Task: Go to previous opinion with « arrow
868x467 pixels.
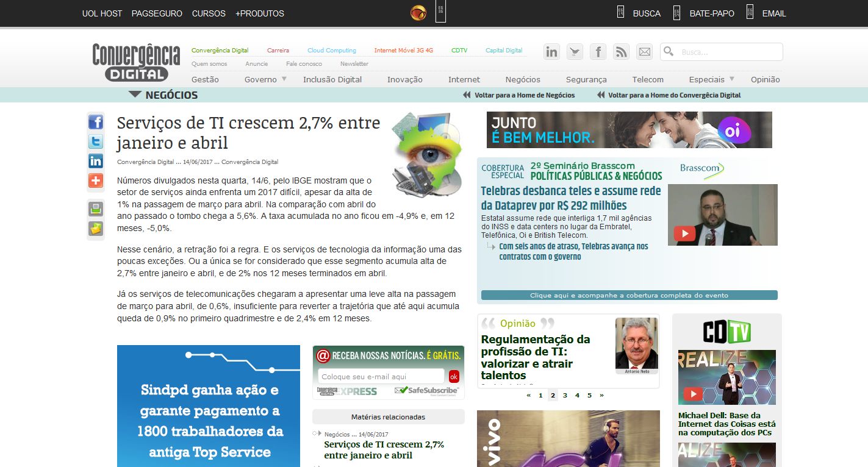Action: 529,395
